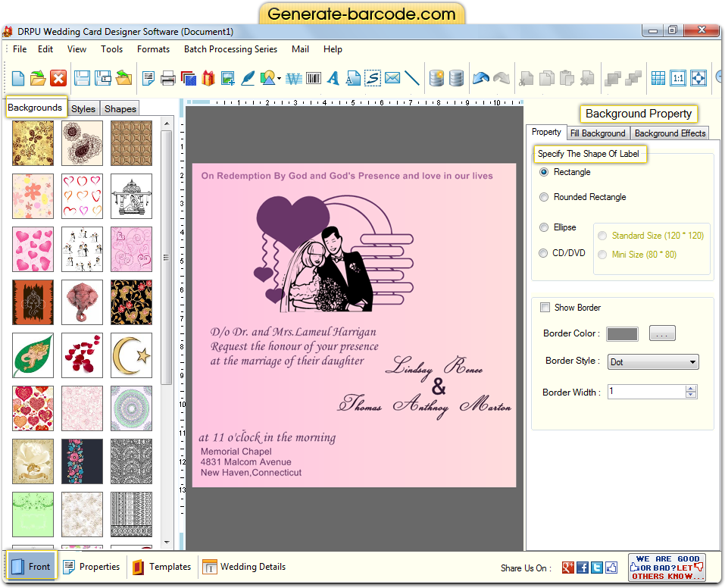Image resolution: width=725 pixels, height=588 pixels.
Task: Select the feather pen signature tool
Action: click(x=248, y=78)
